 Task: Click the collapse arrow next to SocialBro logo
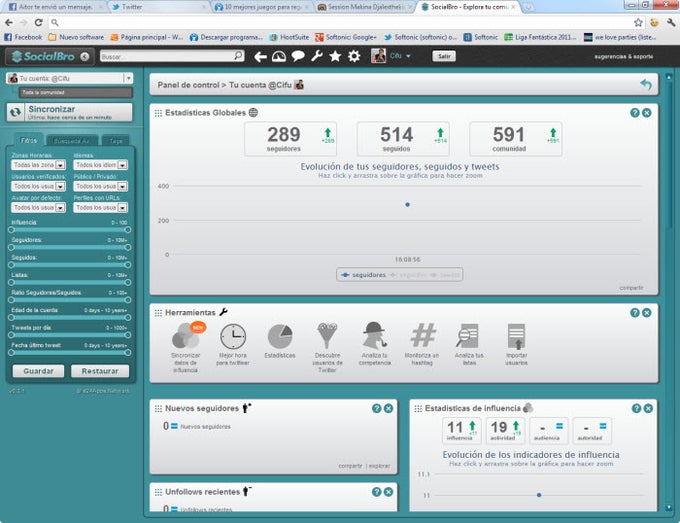click(x=85, y=56)
